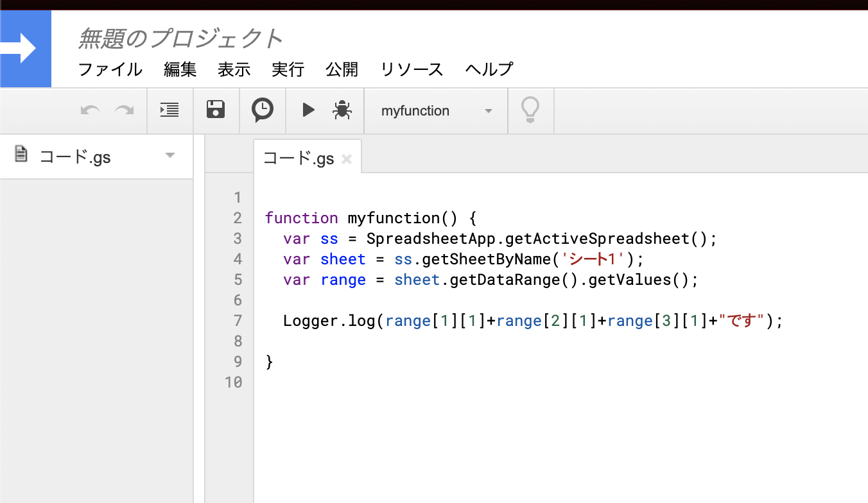Click the blue Apps Script arrow logo
The image size is (868, 503).
[26, 48]
